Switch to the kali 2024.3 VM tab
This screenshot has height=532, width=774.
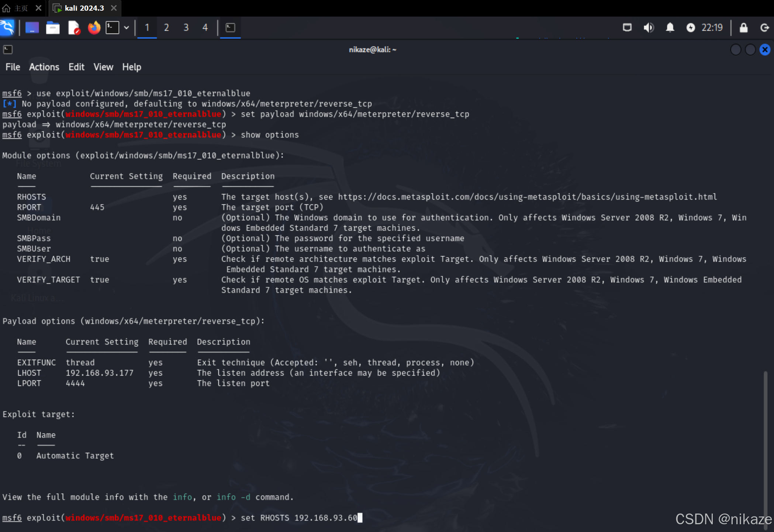pos(84,8)
